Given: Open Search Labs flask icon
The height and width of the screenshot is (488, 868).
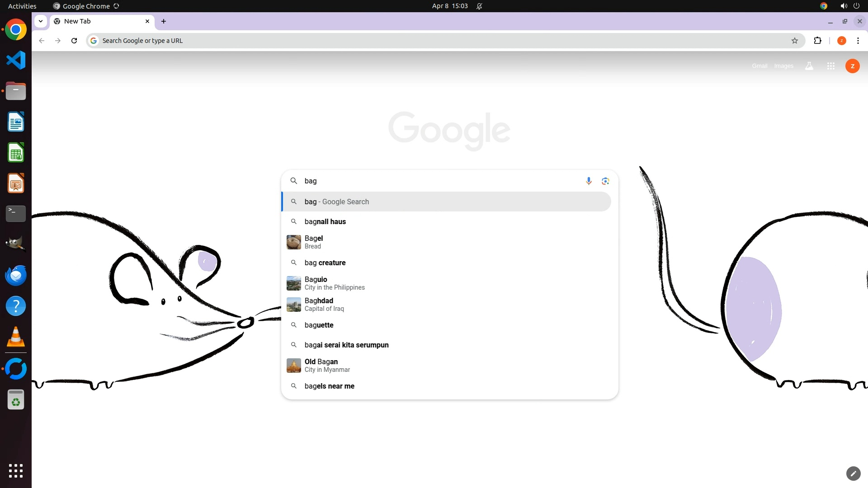Looking at the screenshot, I should click(x=809, y=66).
